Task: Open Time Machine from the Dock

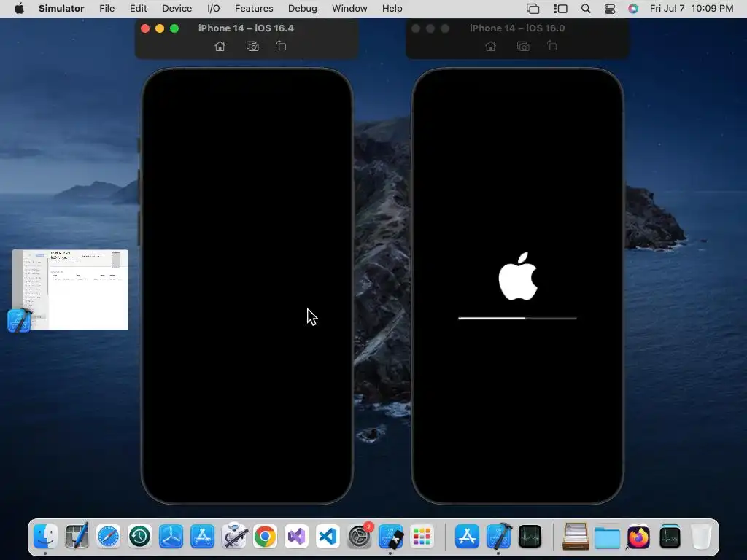Action: [139, 537]
